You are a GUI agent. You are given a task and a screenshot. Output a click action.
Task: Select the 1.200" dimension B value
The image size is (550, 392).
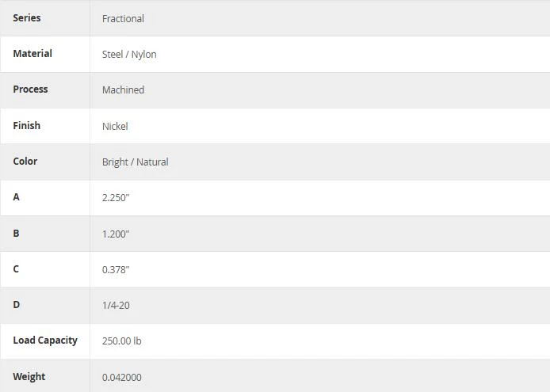pyautogui.click(x=116, y=234)
